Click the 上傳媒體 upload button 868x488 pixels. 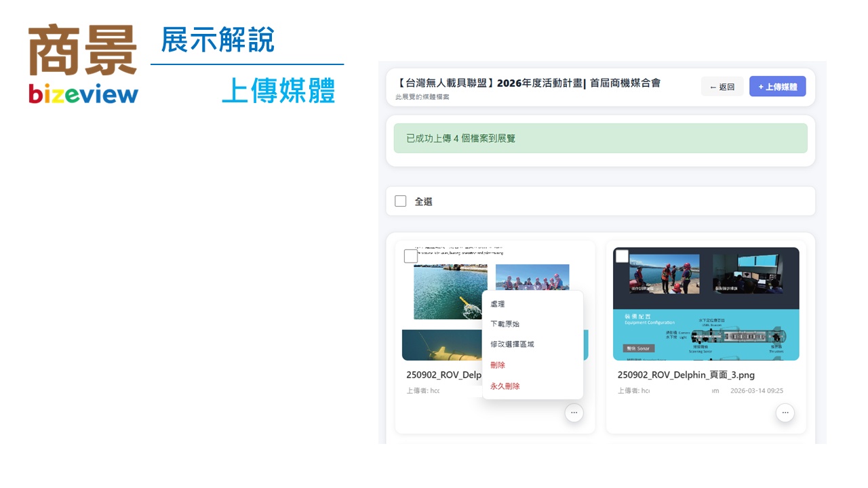777,86
